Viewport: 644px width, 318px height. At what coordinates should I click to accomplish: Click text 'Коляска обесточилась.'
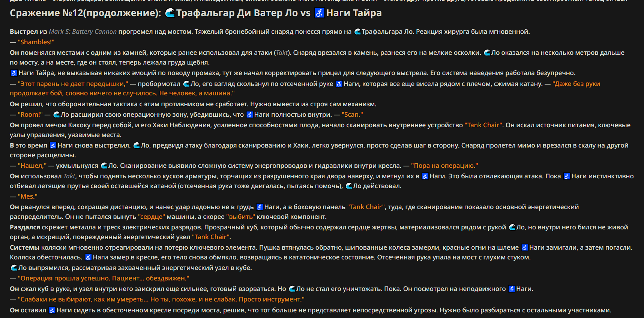click(x=46, y=257)
